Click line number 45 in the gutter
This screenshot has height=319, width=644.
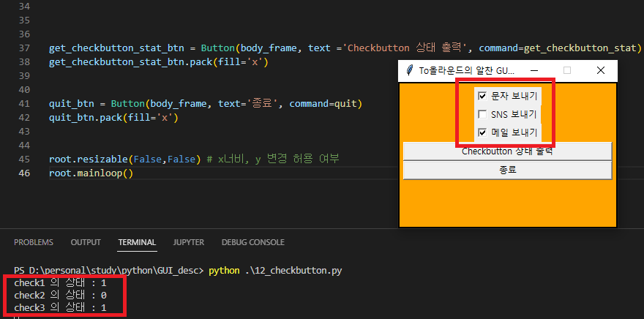[x=24, y=159]
